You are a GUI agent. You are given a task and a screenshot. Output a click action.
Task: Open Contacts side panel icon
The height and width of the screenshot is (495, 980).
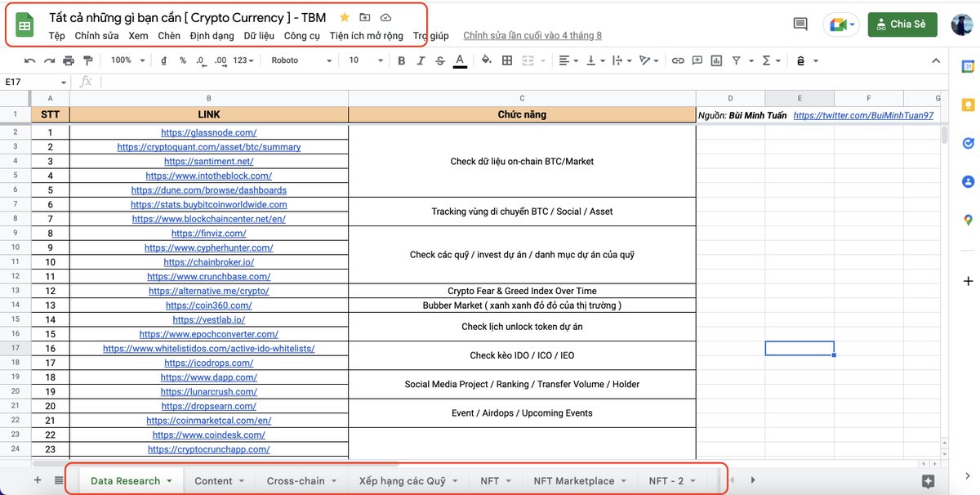(x=968, y=181)
